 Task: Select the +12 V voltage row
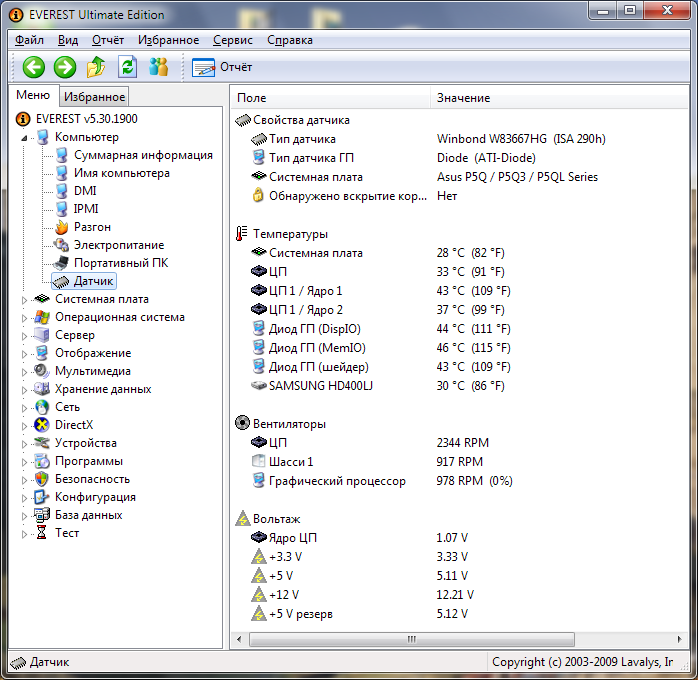coord(459,595)
